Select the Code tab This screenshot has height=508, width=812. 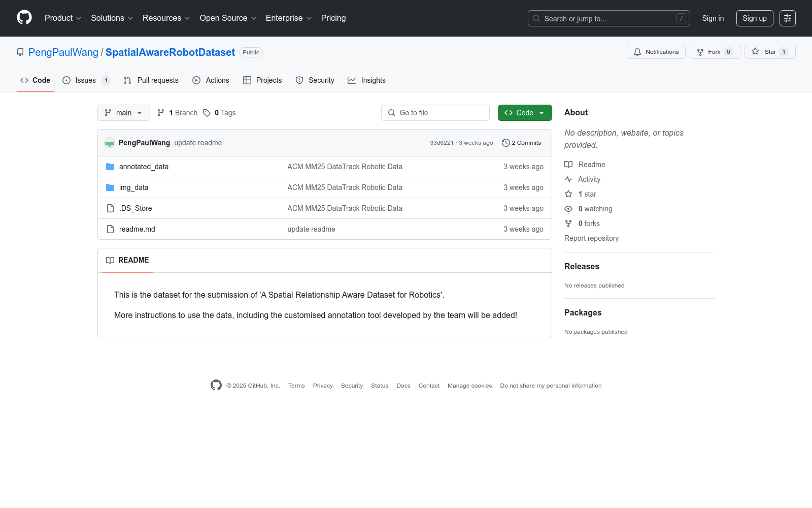[x=36, y=80]
